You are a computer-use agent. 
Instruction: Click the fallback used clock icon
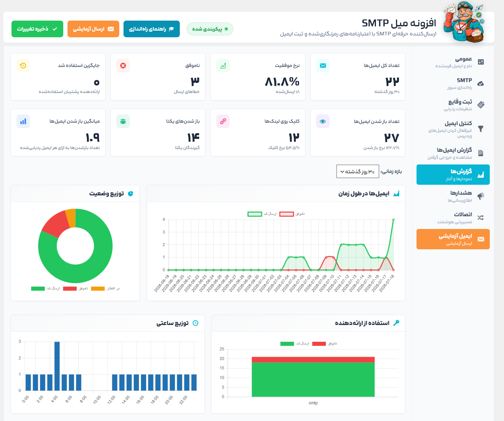pyautogui.click(x=23, y=66)
